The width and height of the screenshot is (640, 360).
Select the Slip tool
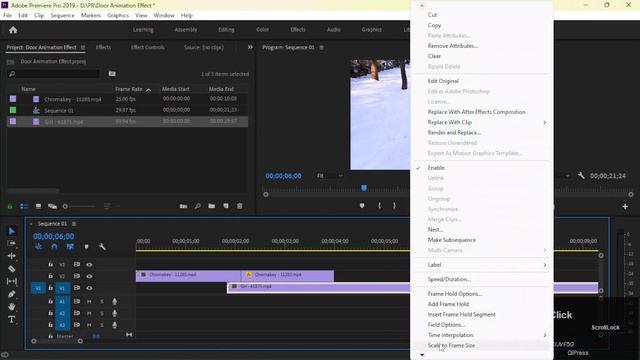tap(12, 281)
